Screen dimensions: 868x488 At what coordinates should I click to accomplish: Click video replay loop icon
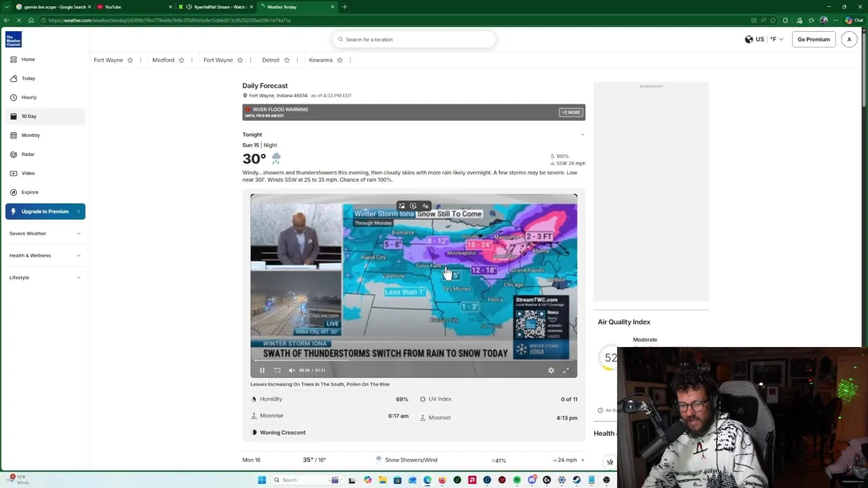(x=277, y=370)
